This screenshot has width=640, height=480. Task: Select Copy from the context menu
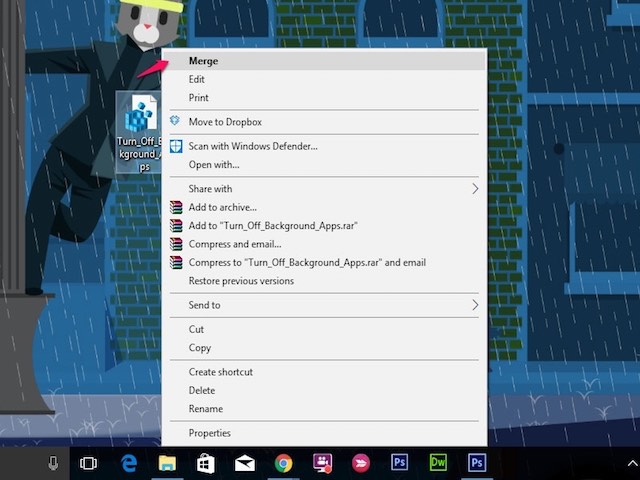click(324, 348)
